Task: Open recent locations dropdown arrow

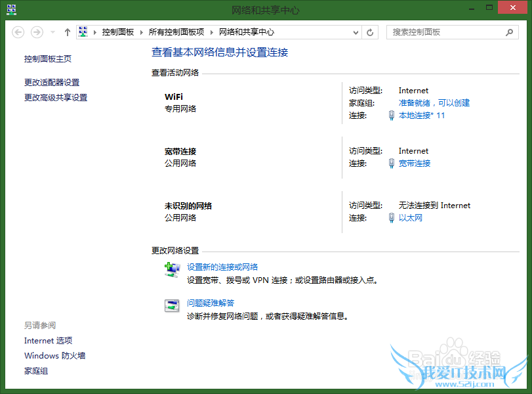Action: pos(52,32)
